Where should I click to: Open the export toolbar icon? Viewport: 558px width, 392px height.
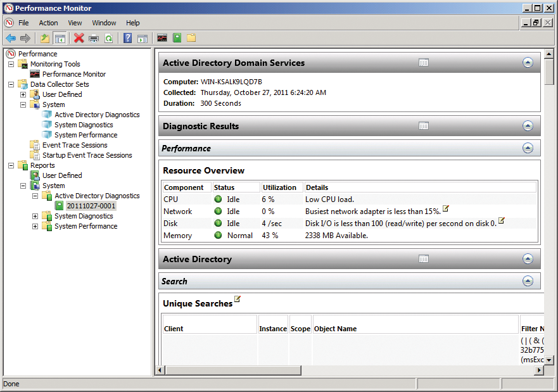coord(44,38)
